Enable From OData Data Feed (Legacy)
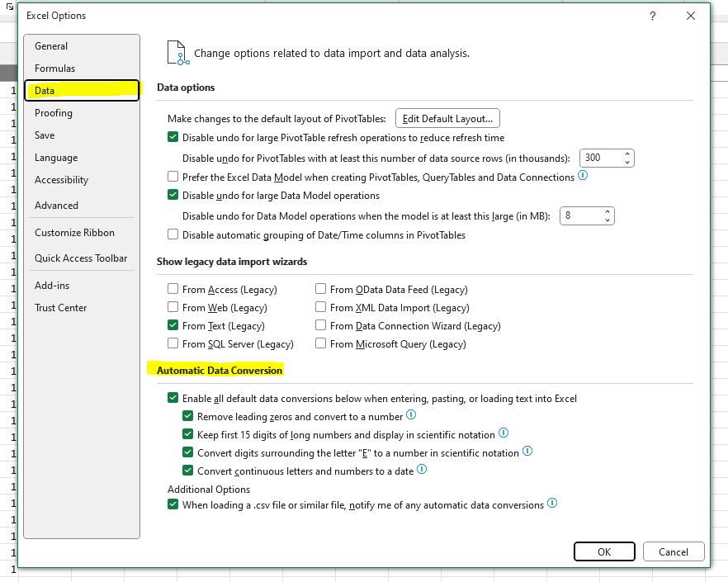 (x=320, y=289)
